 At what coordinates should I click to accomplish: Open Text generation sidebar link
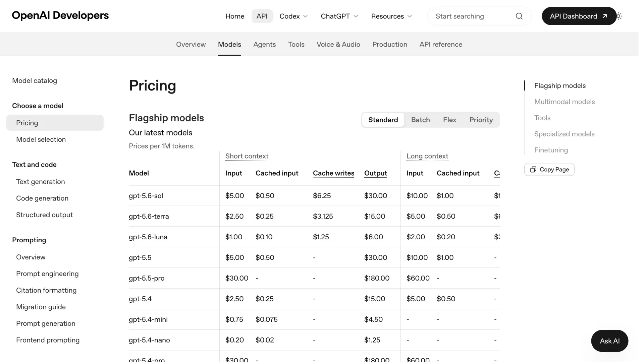[x=41, y=182]
